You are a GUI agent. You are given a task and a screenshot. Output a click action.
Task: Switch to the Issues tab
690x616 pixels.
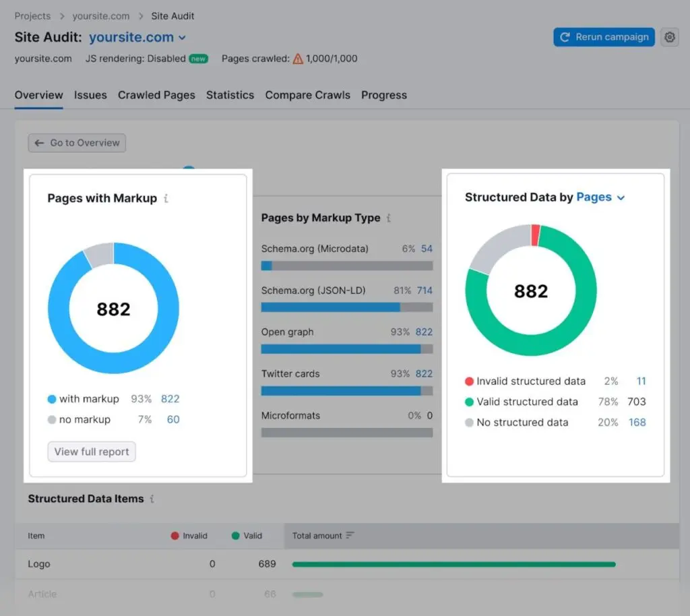pos(90,95)
